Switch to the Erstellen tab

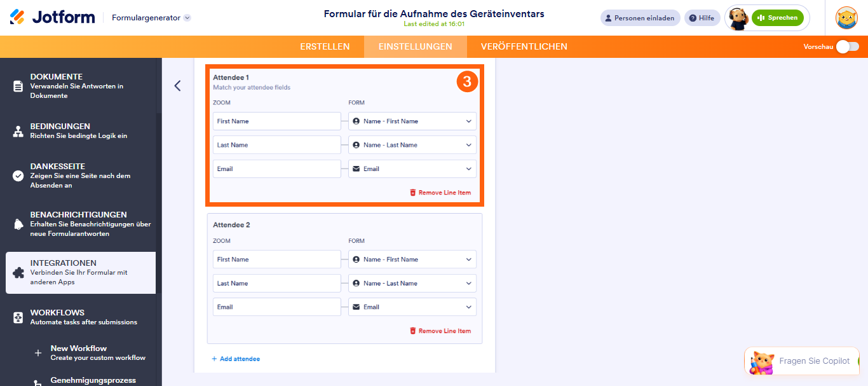[325, 46]
